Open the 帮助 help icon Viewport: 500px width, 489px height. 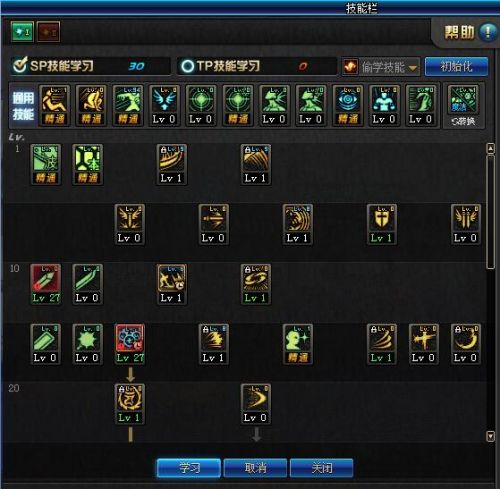pos(487,32)
